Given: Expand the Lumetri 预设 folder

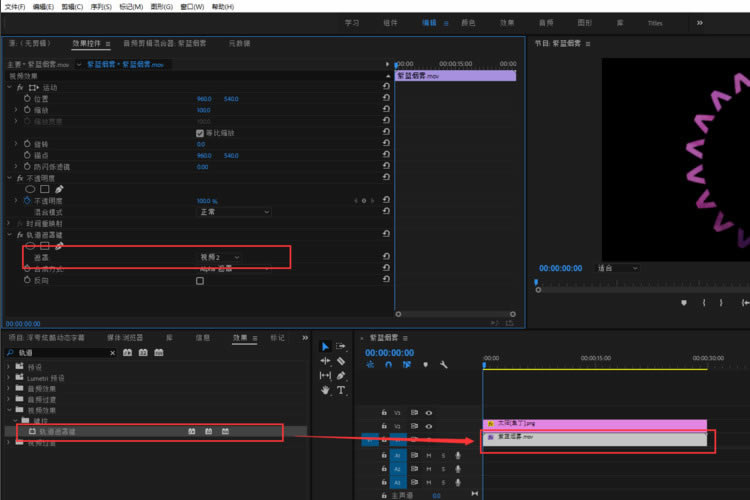Looking at the screenshot, I should point(9,379).
